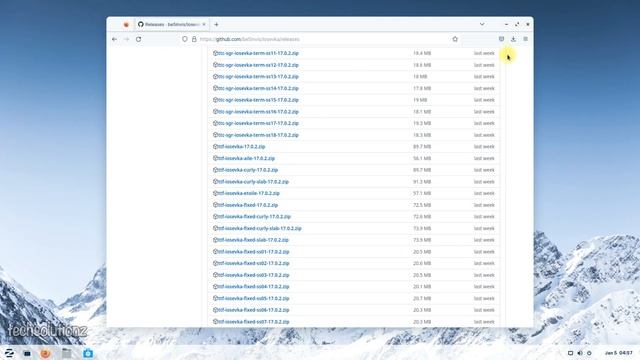
Task: Bookmark this page with the star
Action: click(x=455, y=39)
